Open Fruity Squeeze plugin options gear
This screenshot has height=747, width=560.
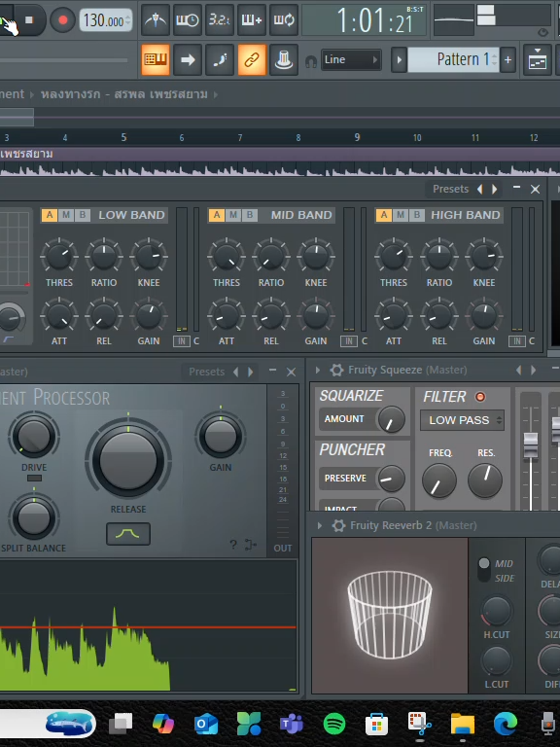[x=336, y=371]
